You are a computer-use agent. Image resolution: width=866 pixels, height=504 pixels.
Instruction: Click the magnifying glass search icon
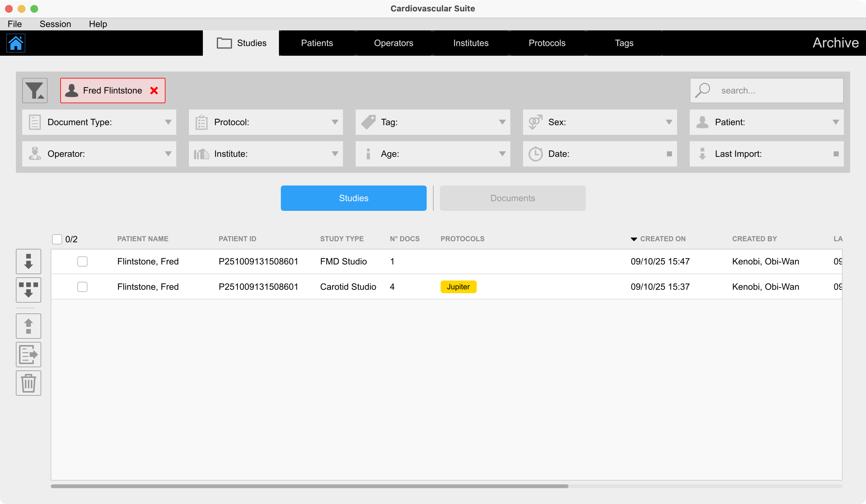702,90
